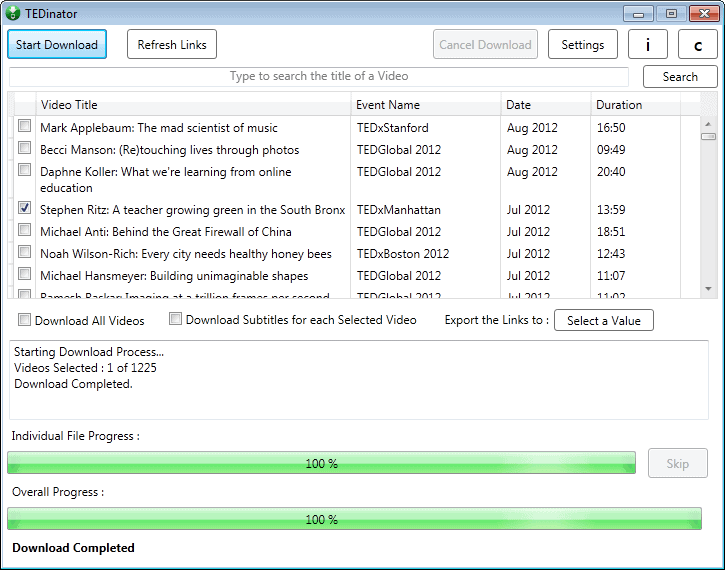The height and width of the screenshot is (570, 725).
Task: Maximize the TEDinator window
Action: (x=671, y=14)
